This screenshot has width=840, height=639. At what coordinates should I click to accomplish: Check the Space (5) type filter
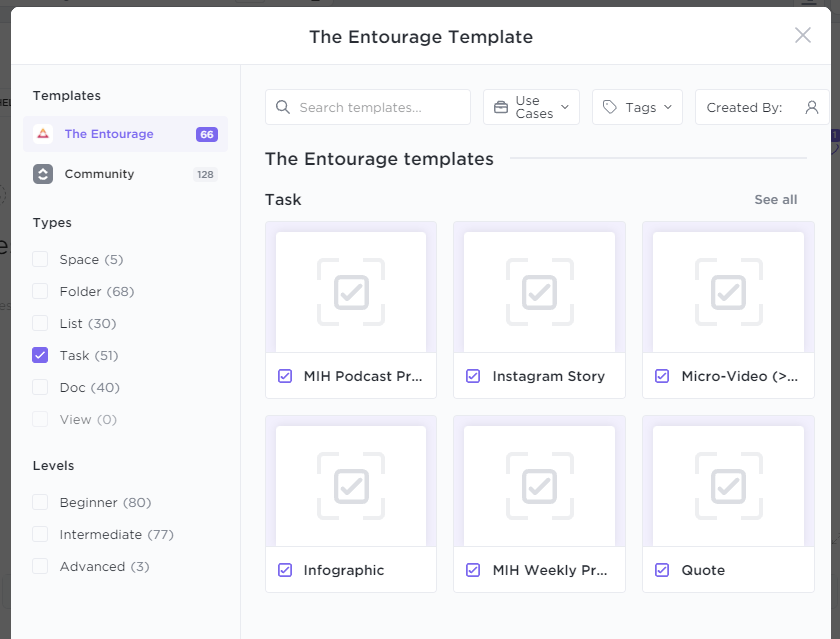(x=40, y=259)
